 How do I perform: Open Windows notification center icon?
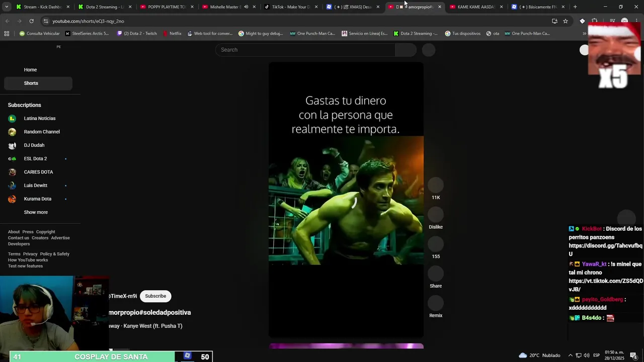pos(633,355)
